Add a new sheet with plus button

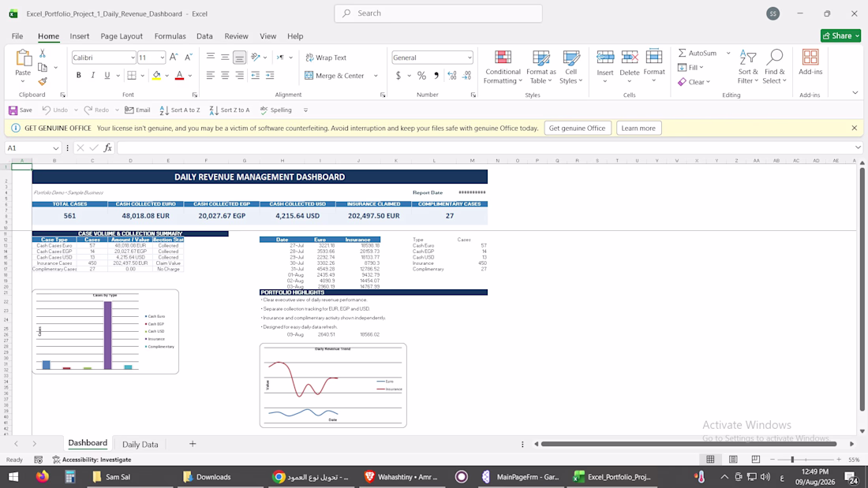click(193, 444)
